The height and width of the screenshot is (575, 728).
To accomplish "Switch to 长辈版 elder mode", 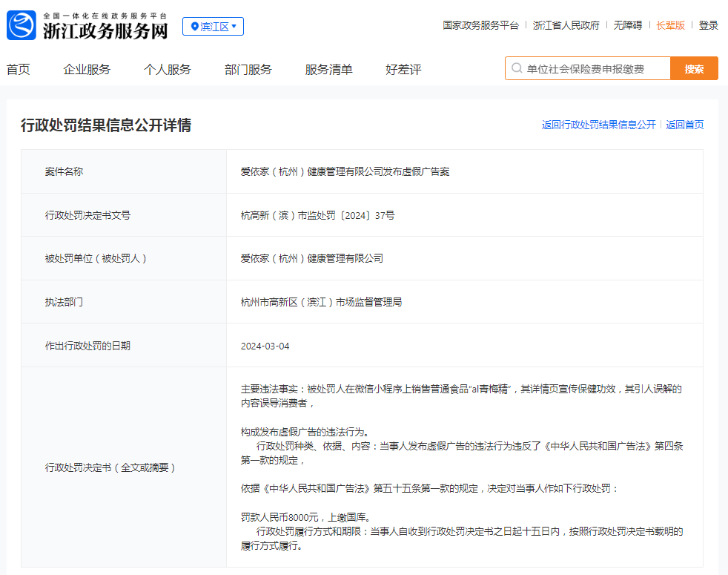I will click(x=670, y=25).
